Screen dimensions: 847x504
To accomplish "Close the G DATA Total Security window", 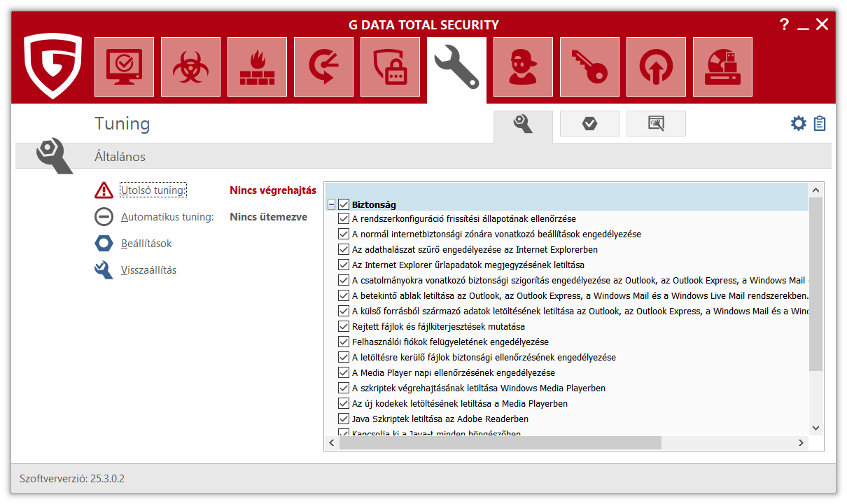I will 822,24.
